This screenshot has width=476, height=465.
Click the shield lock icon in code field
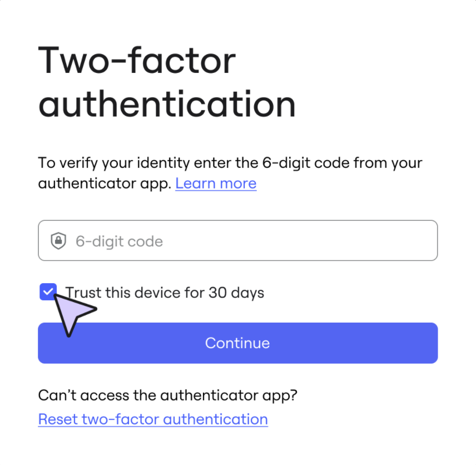58,241
